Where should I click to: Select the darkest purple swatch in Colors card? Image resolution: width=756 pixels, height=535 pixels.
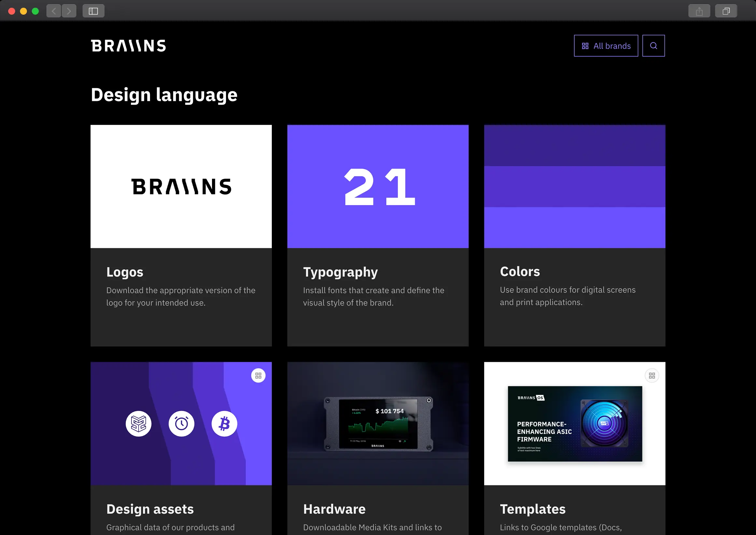coord(575,145)
